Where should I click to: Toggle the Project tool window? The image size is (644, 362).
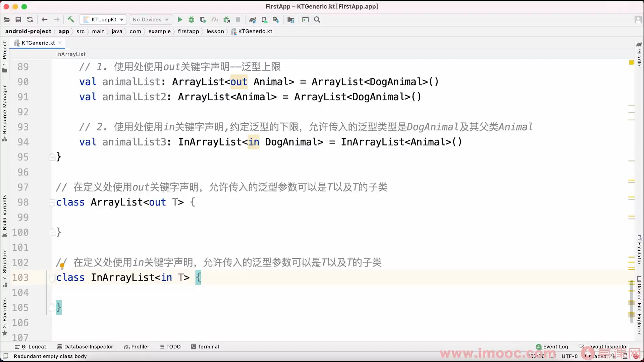[5, 56]
